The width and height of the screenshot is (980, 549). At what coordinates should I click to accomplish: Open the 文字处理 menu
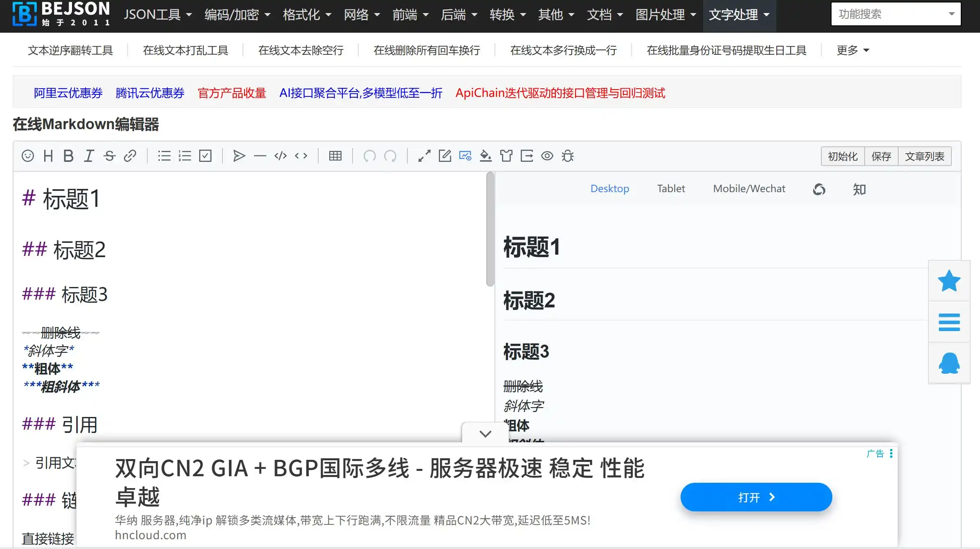coord(739,15)
